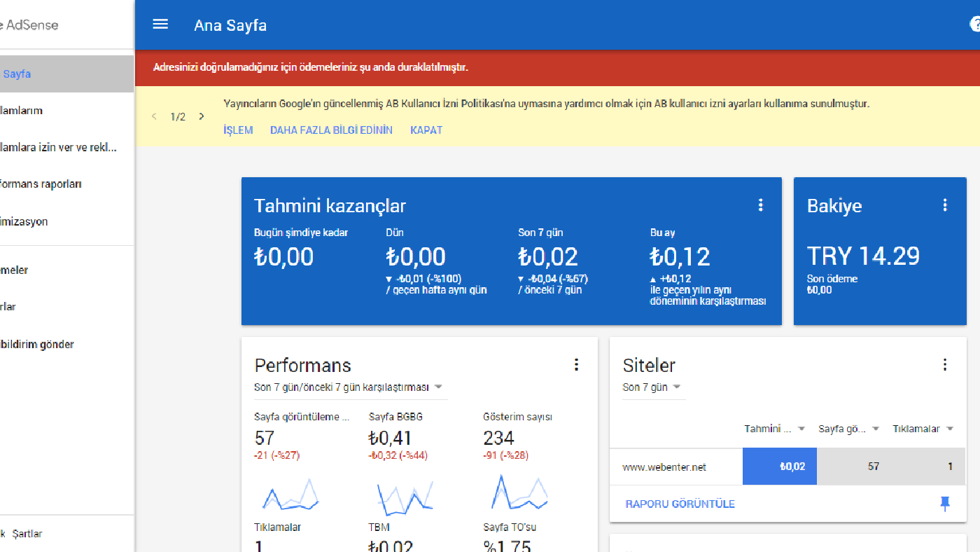The image size is (980, 552).
Task: Click RAPORU GÖRÜNTÜLE in Siteler card
Action: point(680,504)
